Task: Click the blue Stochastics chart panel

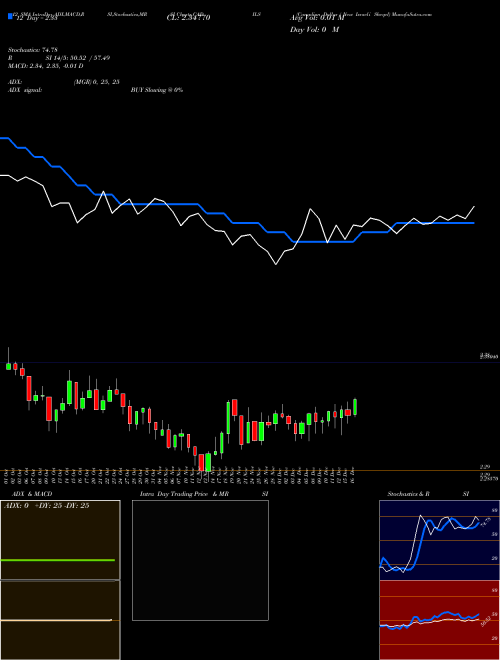Action: point(439,540)
